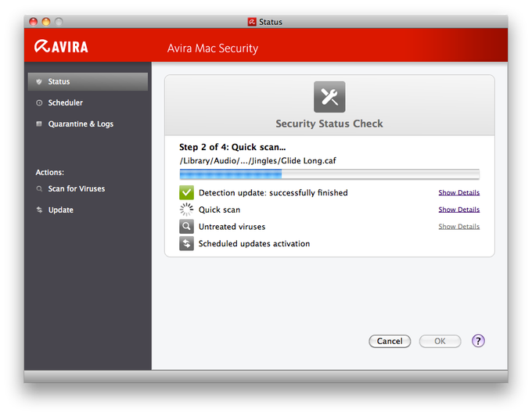Go to Quarantine & Logs
The width and height of the screenshot is (532, 416).
tap(81, 124)
